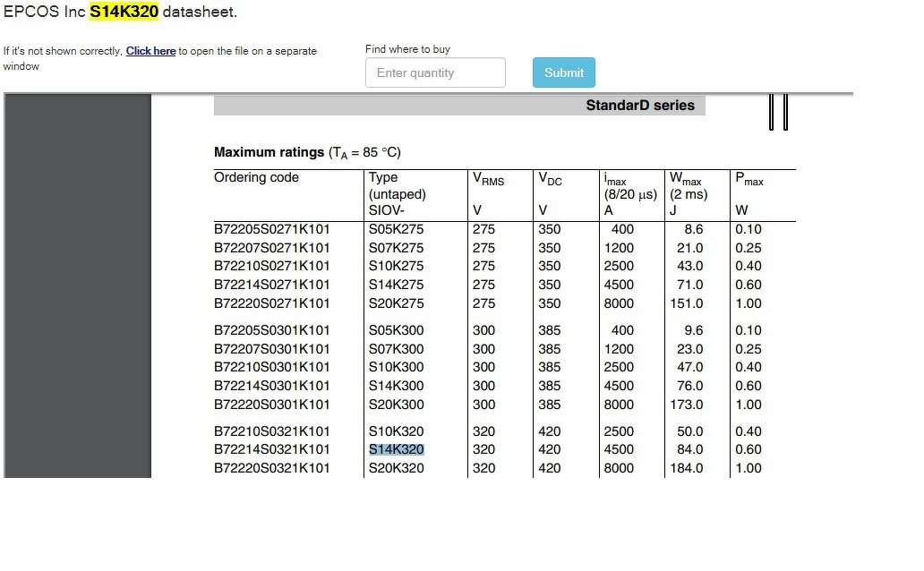Click the VDC column header
Screen dimensions: 924x571
(550, 179)
